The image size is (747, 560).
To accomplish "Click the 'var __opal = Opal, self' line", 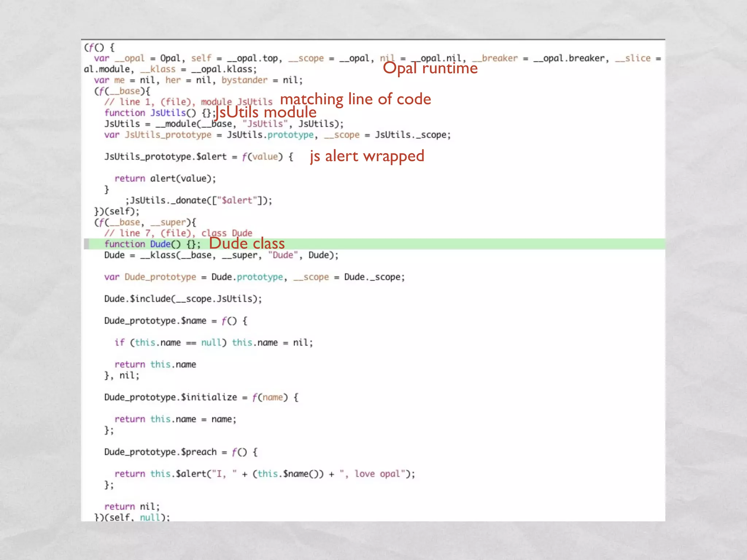I will (378, 58).
